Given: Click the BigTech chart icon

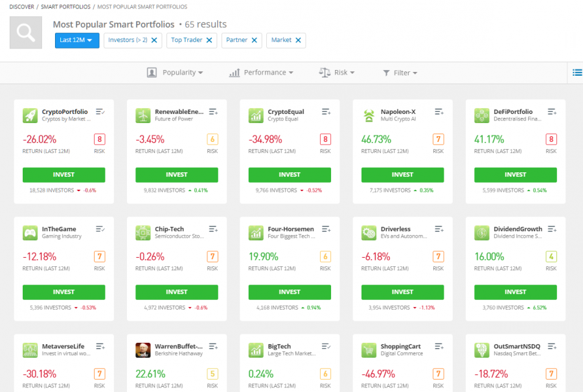Looking at the screenshot, I should point(256,350).
